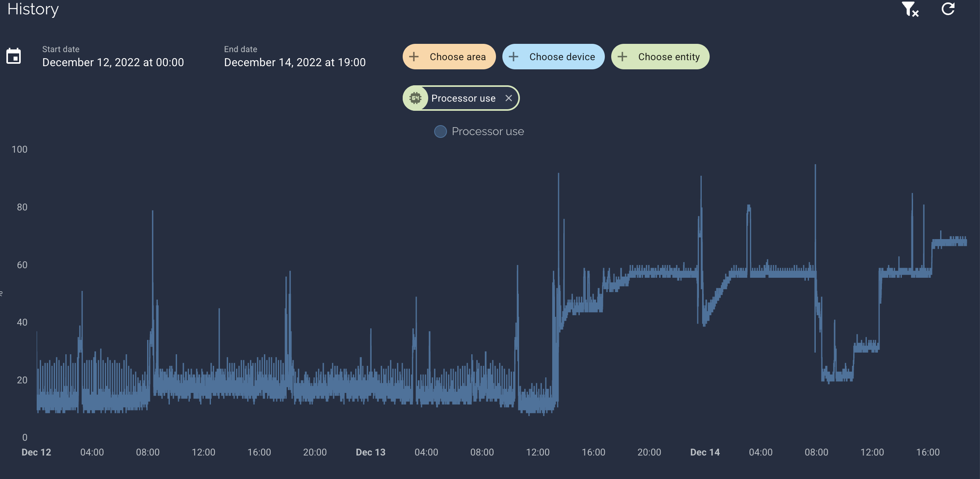The image size is (980, 479).
Task: Open the Choose device picker
Action: pyautogui.click(x=553, y=57)
